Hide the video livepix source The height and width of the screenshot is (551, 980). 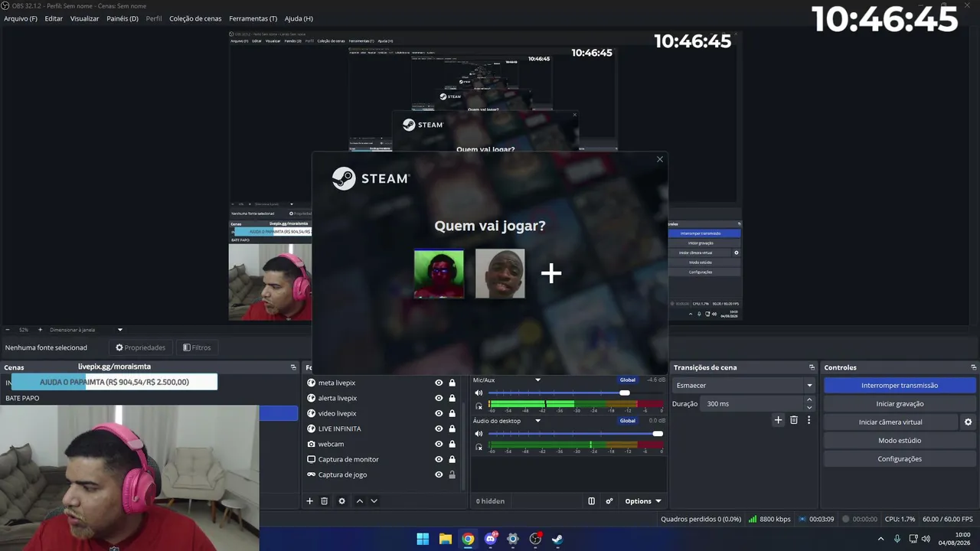pos(439,413)
